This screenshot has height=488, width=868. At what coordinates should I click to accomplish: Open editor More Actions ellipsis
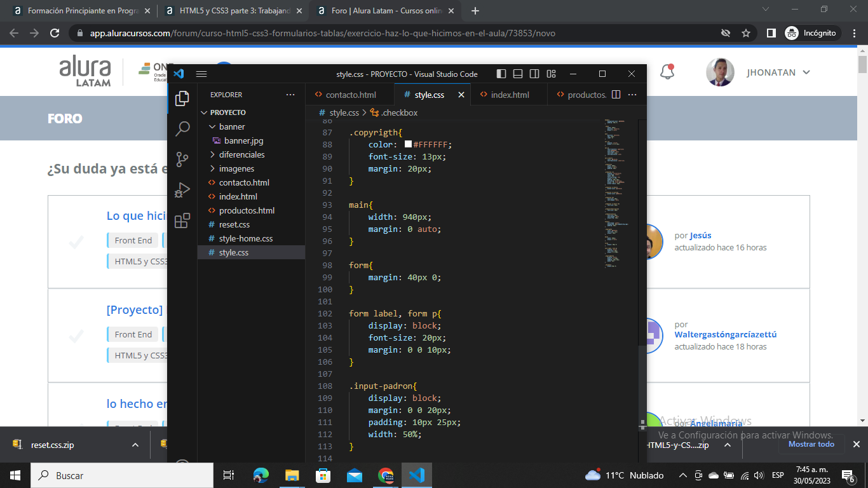[632, 95]
